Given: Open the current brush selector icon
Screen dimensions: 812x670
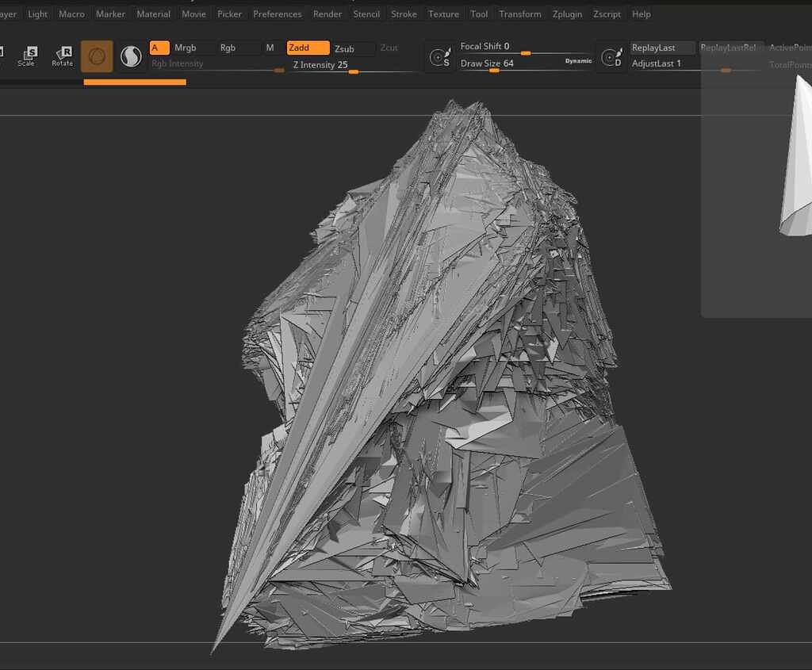Looking at the screenshot, I should tap(97, 57).
